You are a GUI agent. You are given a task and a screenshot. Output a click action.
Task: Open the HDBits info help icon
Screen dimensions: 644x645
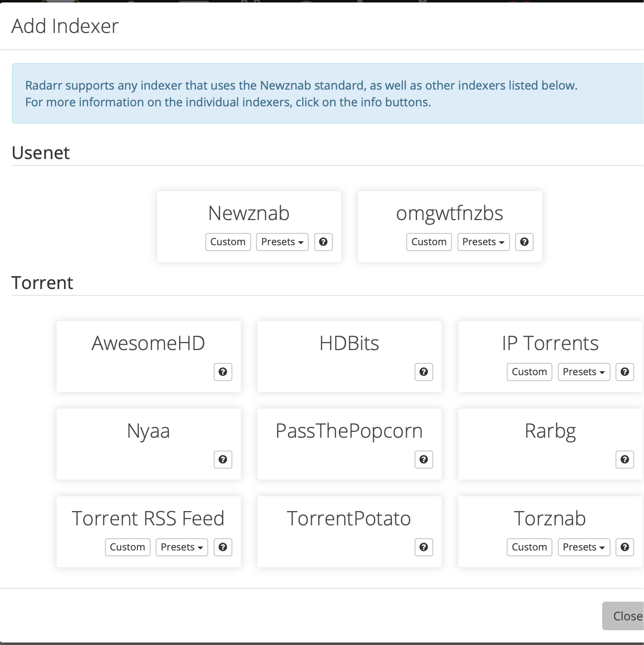tap(424, 372)
